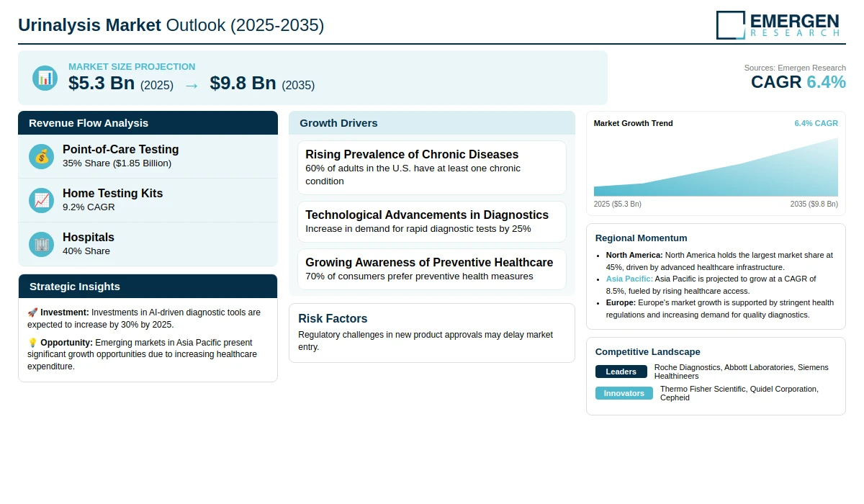Viewport: 864px width, 504px height.
Task: Click the Market Growth Trend area chart
Action: pyautogui.click(x=716, y=167)
